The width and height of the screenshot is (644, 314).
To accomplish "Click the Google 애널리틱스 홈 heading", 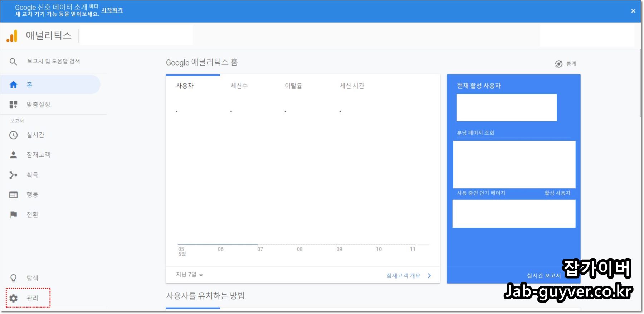I will point(202,62).
